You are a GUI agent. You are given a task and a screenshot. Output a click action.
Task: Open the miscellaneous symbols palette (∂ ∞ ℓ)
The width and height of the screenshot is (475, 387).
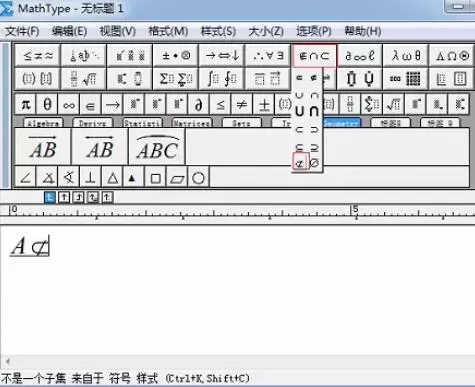[x=360, y=55]
